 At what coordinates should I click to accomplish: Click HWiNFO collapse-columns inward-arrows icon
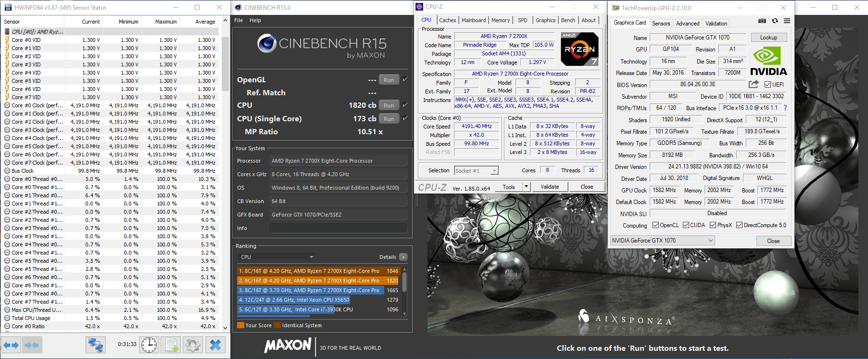pos(31,345)
